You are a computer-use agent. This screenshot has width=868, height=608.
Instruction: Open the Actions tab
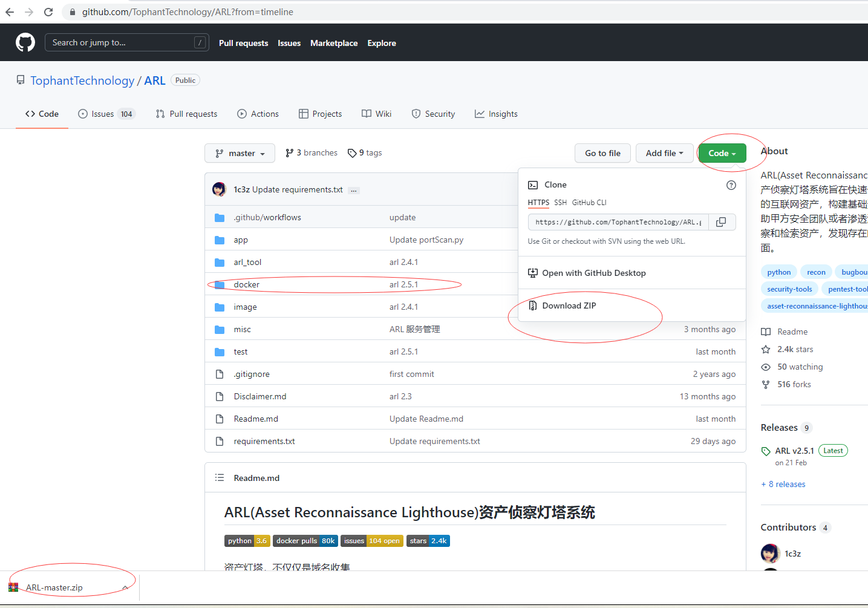coord(258,114)
